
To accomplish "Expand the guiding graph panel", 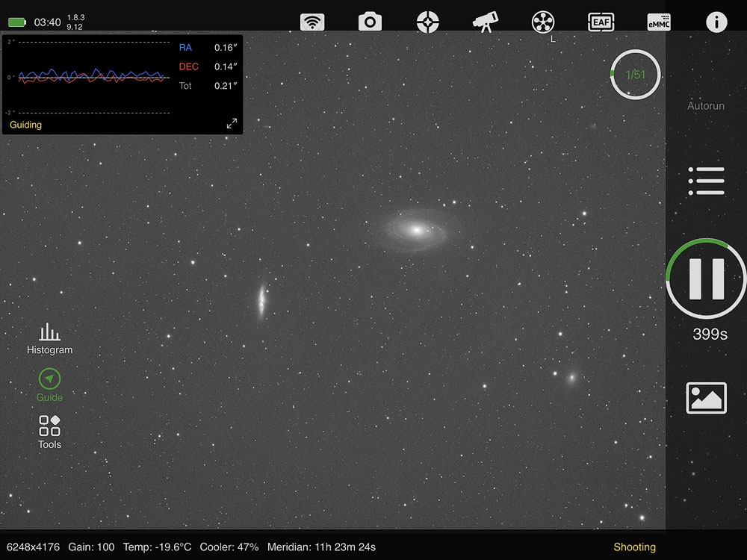I will click(x=232, y=124).
